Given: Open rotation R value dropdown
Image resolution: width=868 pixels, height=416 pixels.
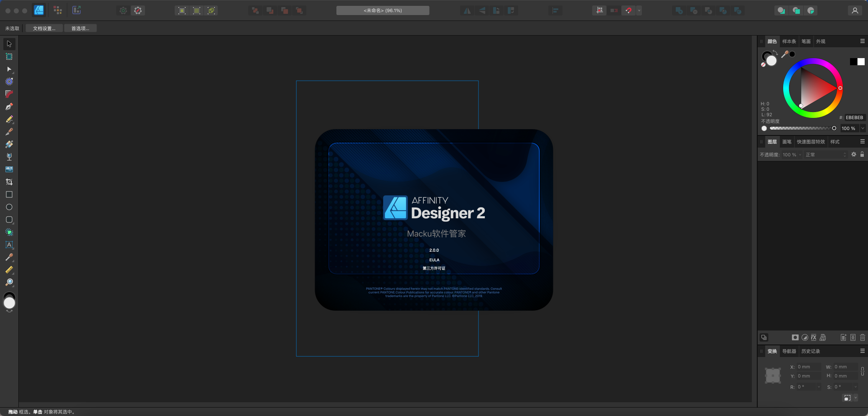Looking at the screenshot, I should (x=819, y=387).
